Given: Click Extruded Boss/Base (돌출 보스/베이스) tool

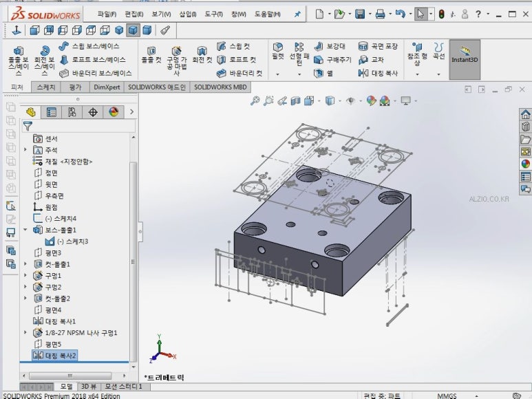Looking at the screenshot, I should pos(19,60).
